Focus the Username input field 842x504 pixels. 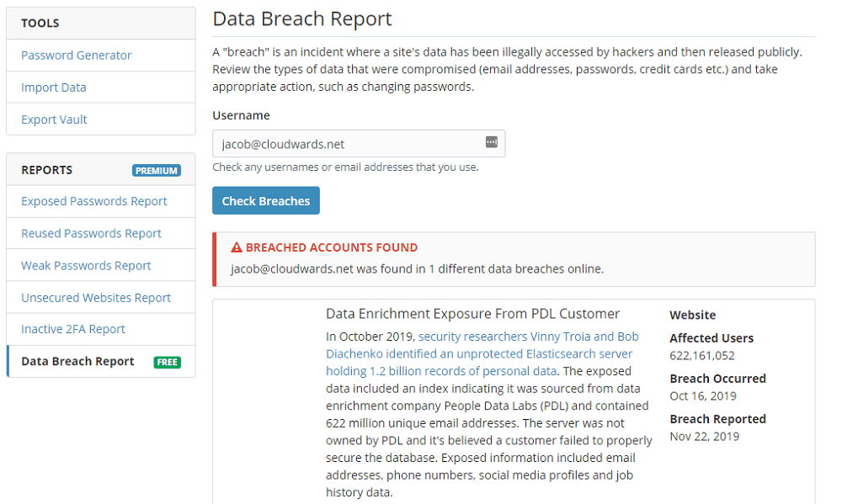point(359,143)
